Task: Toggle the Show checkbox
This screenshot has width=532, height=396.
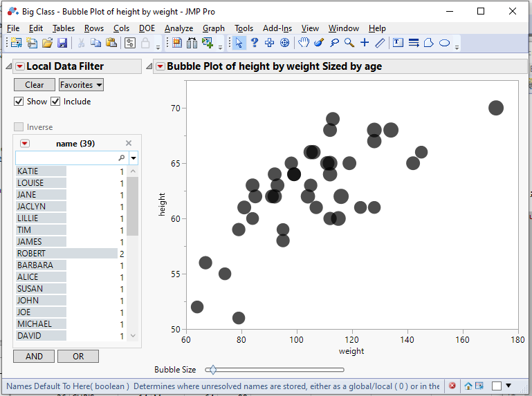Action: 19,102
